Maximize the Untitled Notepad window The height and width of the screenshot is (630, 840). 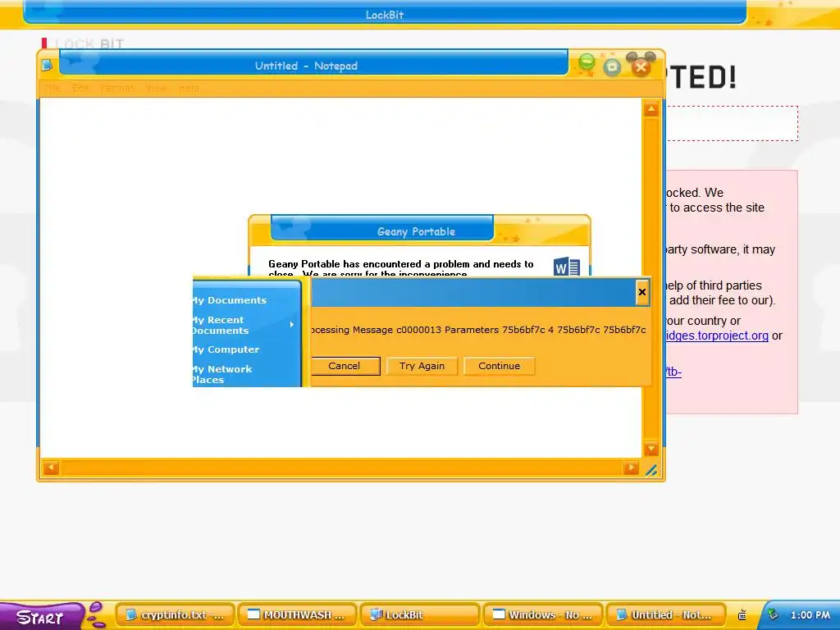click(612, 67)
